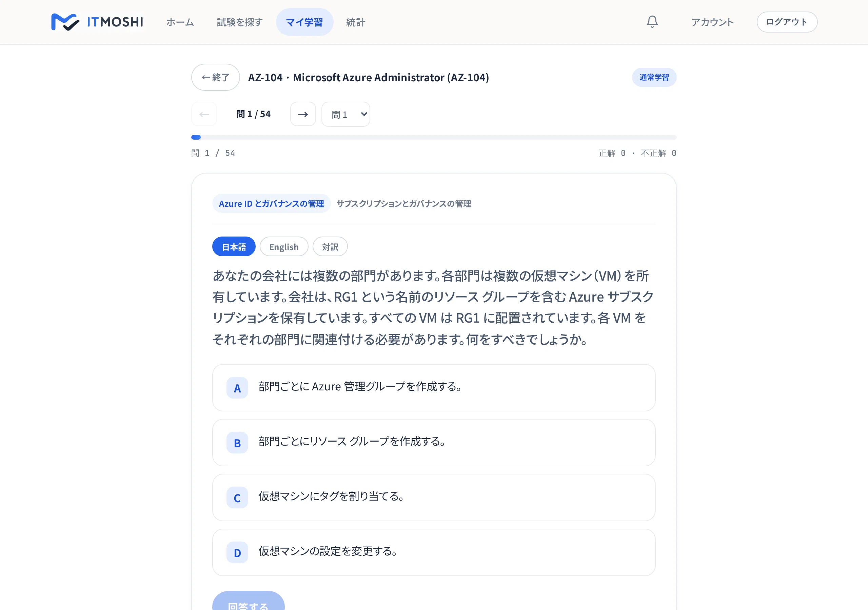The width and height of the screenshot is (868, 610).
Task: Select answer 部門ごとに Azure 管理グループを作成する
Action: (x=434, y=388)
